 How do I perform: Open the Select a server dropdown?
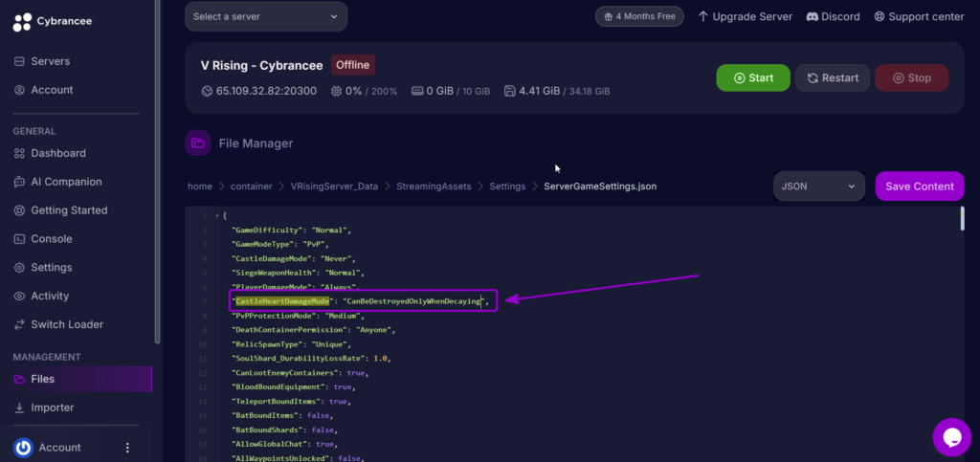[x=266, y=16]
